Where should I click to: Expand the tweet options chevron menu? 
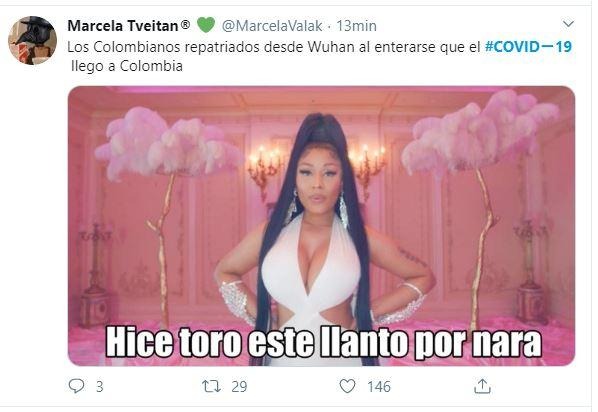[x=568, y=24]
